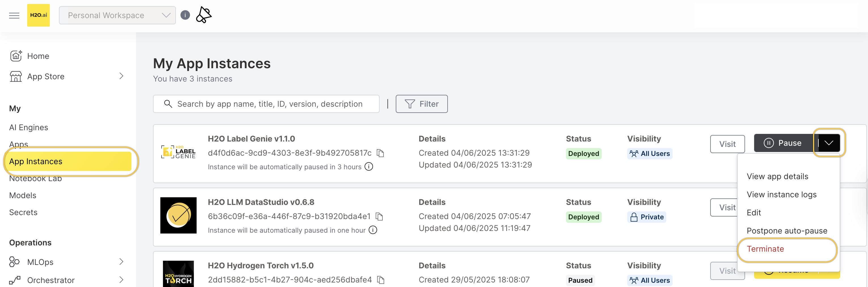Open the Personal Workspace dropdown
868x287 pixels.
[117, 16]
